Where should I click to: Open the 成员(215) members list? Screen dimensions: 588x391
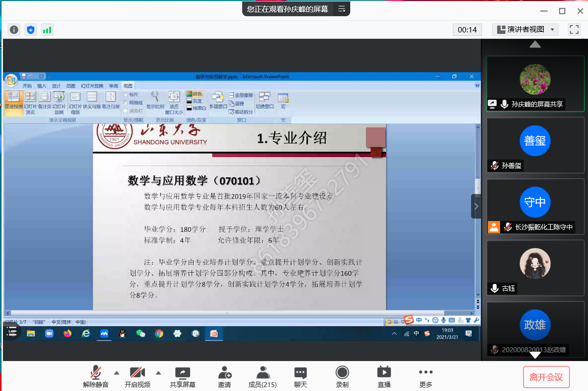[263, 377]
